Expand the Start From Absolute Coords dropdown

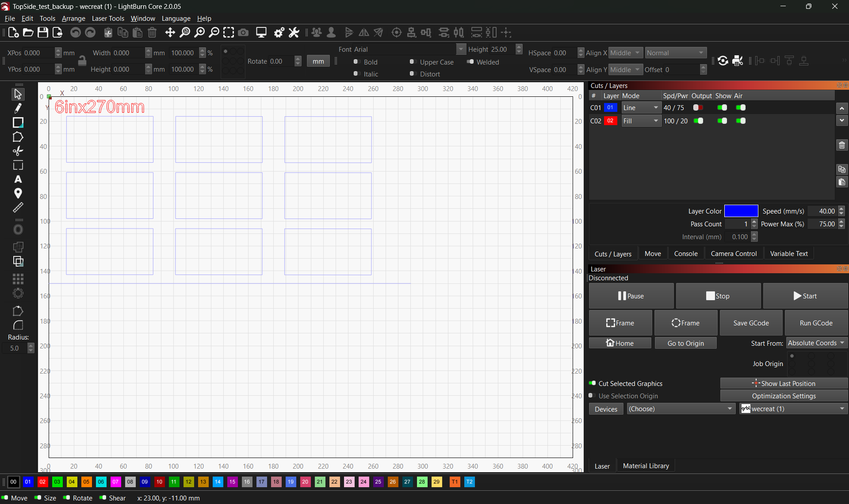coord(816,343)
